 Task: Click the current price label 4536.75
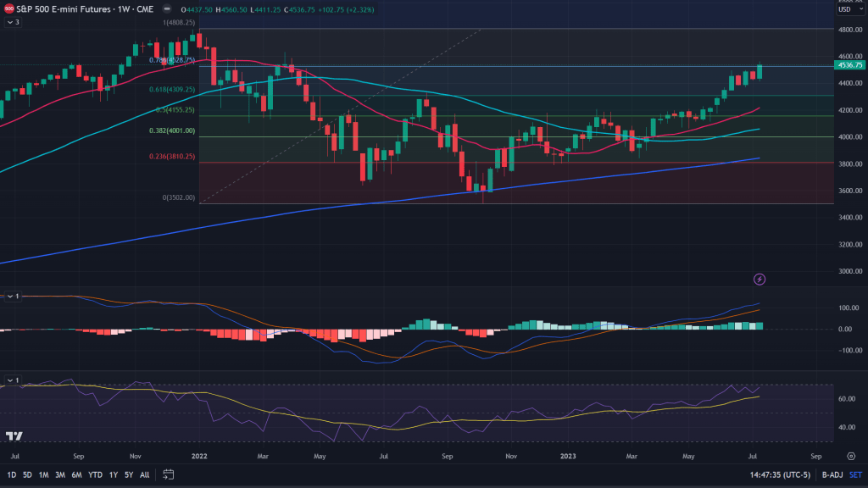click(849, 65)
